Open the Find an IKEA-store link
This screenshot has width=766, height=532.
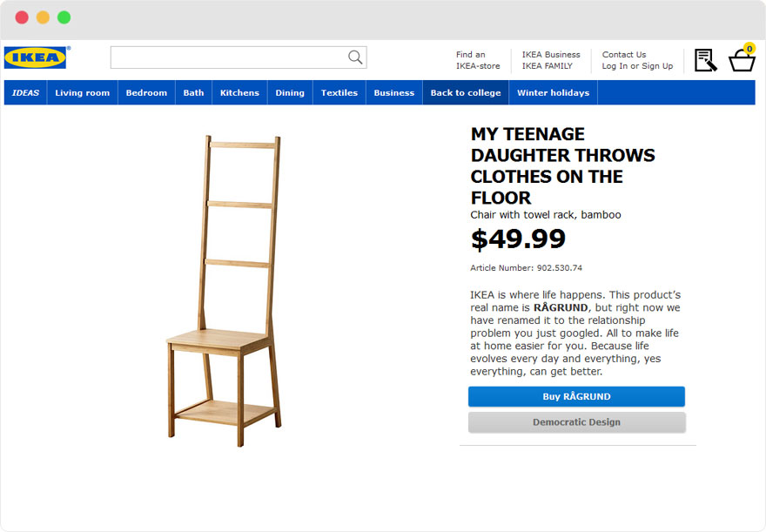478,60
